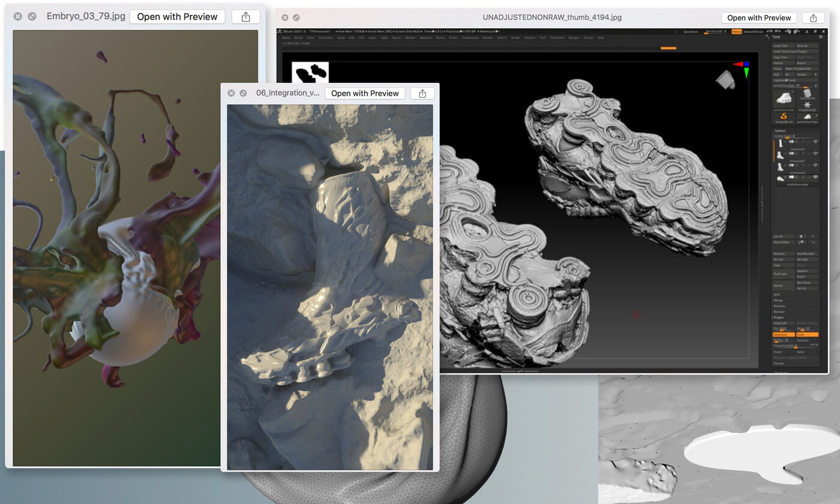Click Open with Preview for 06_Integration image
The height and width of the screenshot is (504, 840).
click(x=365, y=93)
